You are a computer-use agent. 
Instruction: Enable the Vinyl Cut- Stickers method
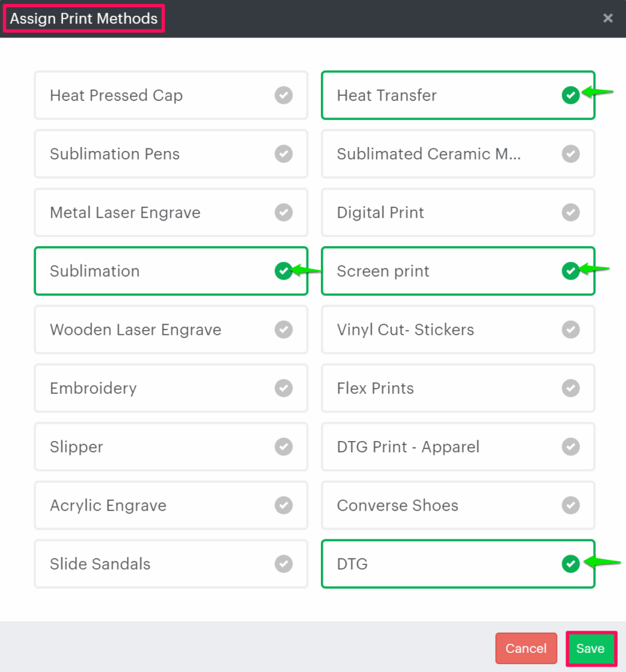tap(457, 329)
